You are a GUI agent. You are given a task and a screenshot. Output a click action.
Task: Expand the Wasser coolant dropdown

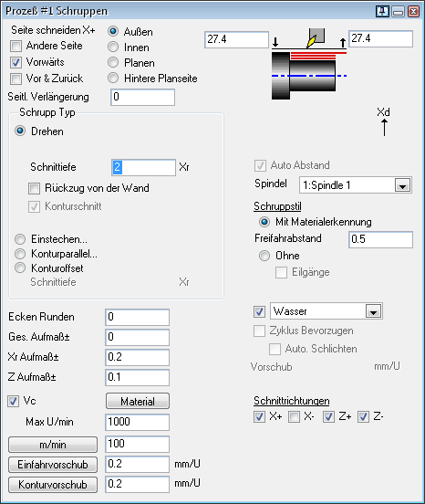(x=373, y=311)
